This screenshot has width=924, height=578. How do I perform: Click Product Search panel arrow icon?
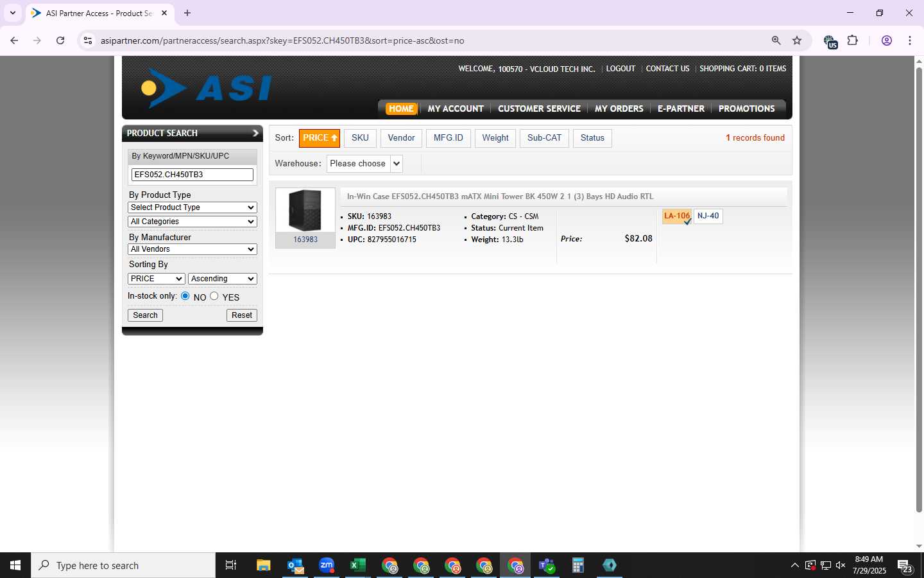(x=255, y=133)
